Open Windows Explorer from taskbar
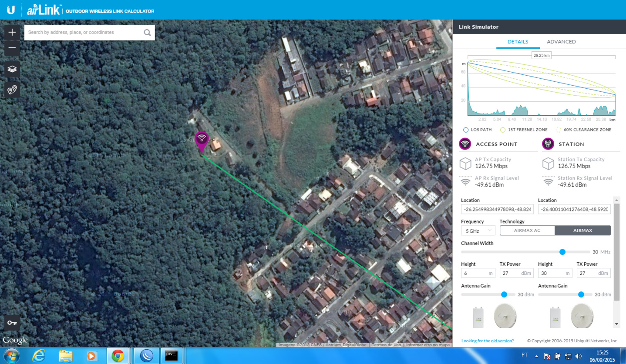The height and width of the screenshot is (364, 626). [x=65, y=356]
